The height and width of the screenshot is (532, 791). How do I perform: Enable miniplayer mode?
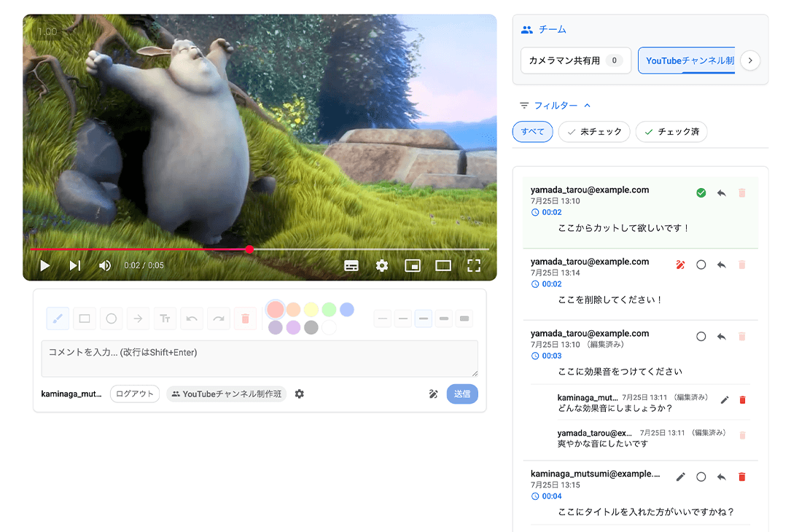click(413, 265)
